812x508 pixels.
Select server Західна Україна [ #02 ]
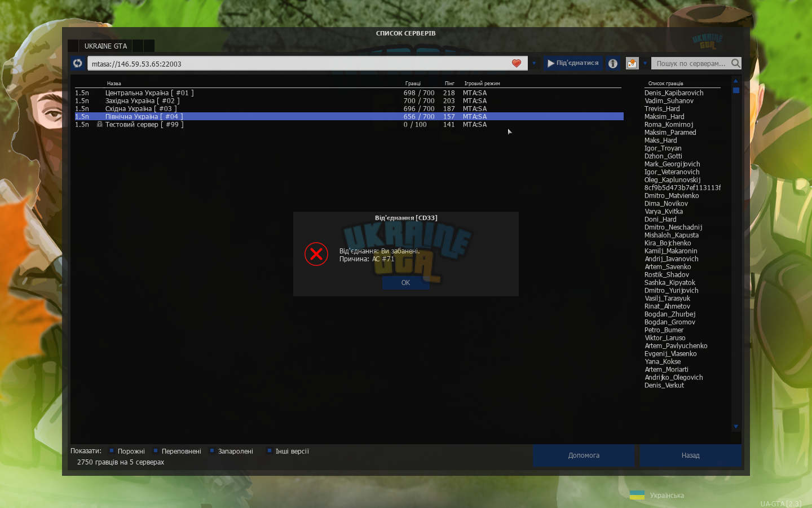349,100
